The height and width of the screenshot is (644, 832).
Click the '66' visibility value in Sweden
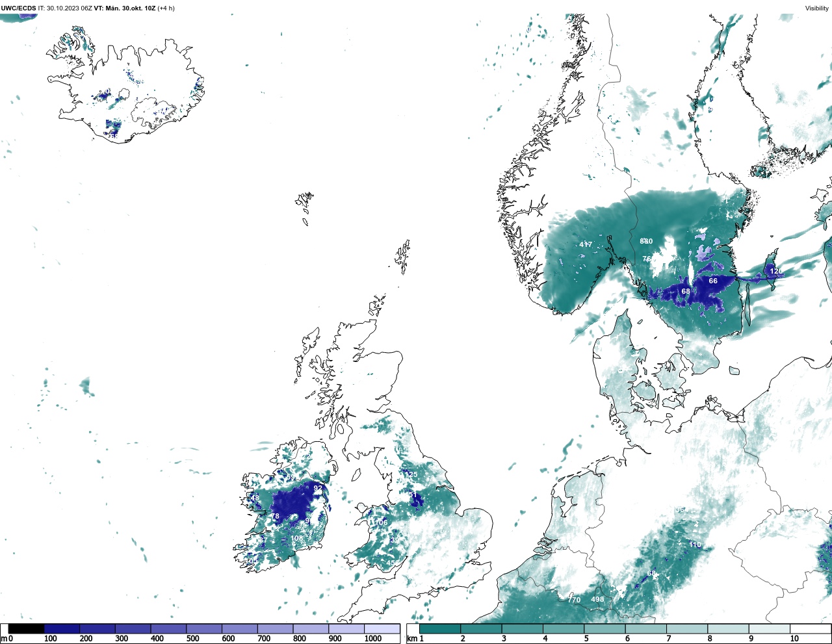[713, 281]
